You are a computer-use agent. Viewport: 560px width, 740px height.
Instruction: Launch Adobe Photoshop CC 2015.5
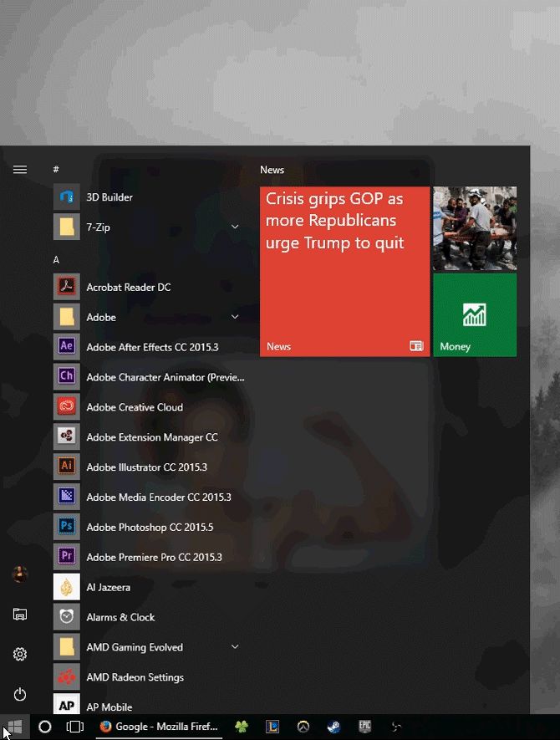pos(150,528)
